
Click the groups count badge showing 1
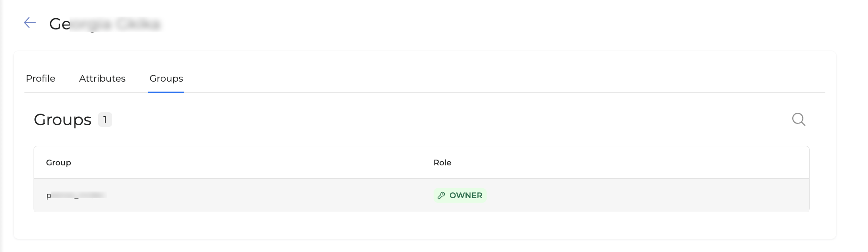[105, 119]
